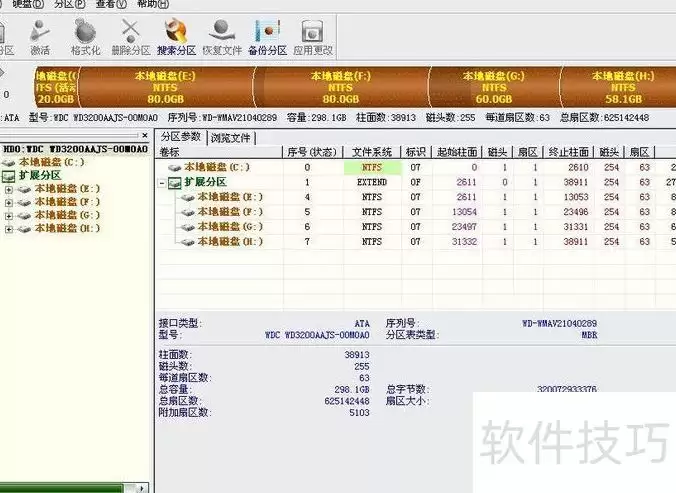
Task: Switch to the 分区参数 tab
Action: point(181,137)
